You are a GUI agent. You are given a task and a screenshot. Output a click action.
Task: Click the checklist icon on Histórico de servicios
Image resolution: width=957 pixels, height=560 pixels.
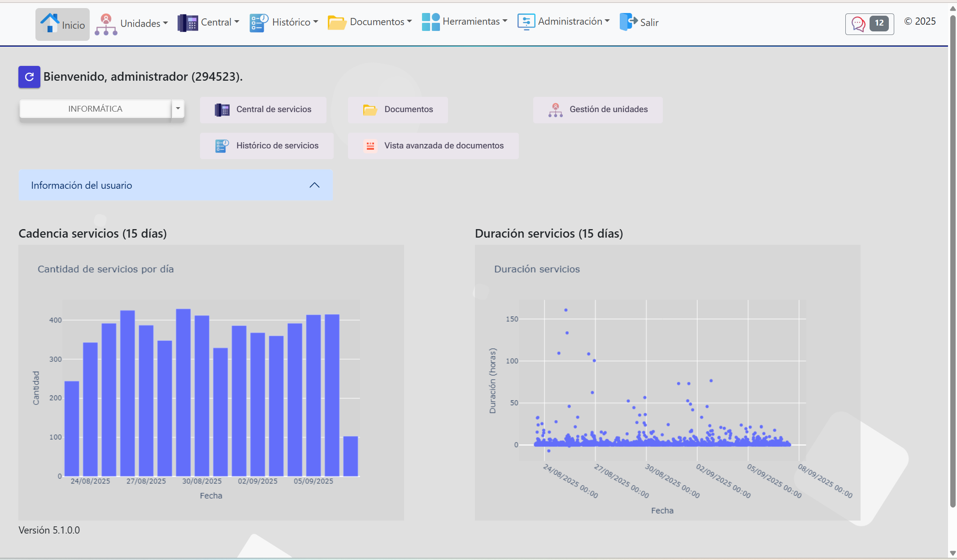pyautogui.click(x=222, y=146)
